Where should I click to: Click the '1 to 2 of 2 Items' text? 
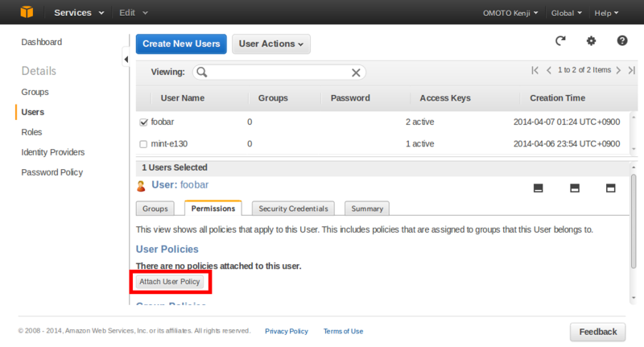[x=584, y=70]
